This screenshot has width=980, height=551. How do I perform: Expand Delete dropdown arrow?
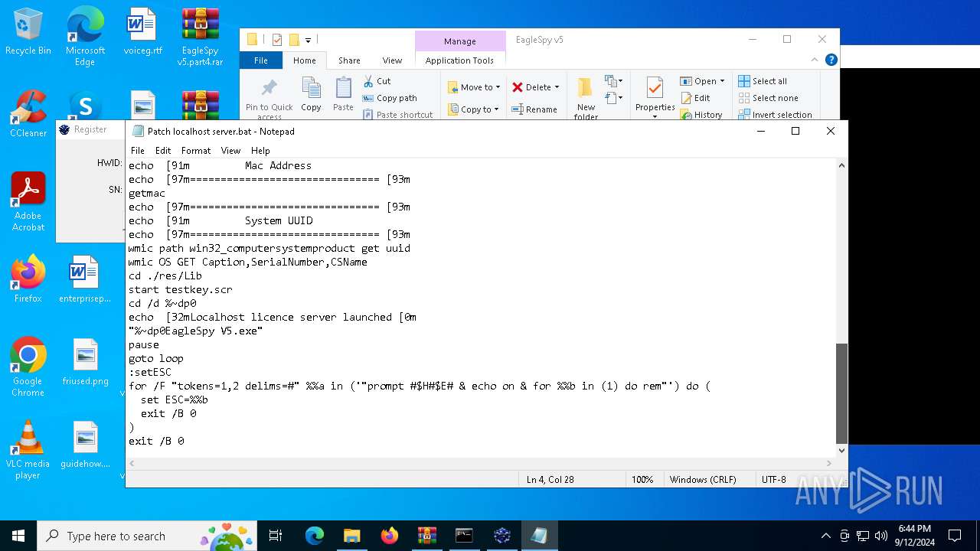(557, 87)
